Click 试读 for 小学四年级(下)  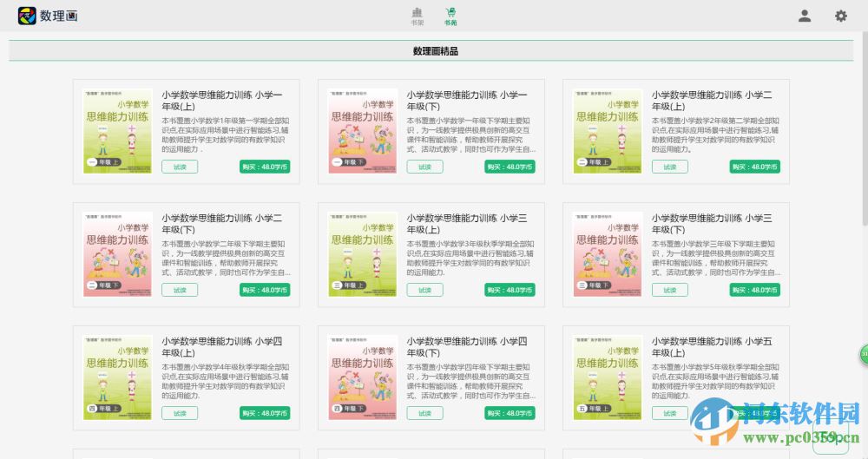(x=425, y=413)
